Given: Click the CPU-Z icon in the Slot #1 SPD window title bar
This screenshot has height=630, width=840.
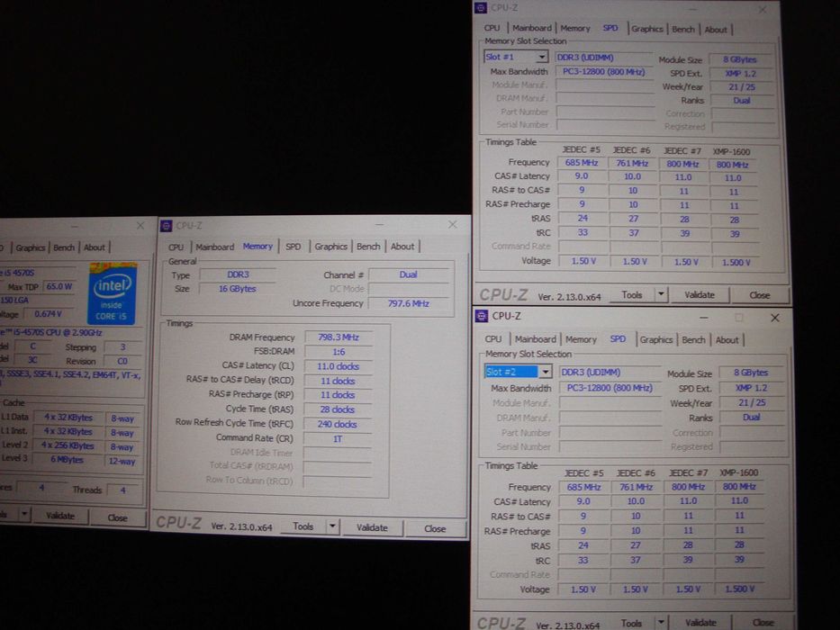Looking at the screenshot, I should click(x=481, y=7).
